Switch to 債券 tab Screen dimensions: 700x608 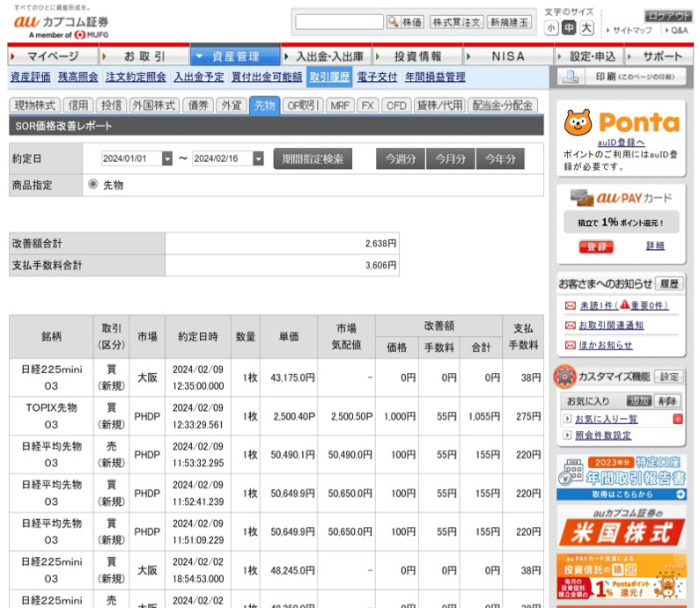[198, 106]
